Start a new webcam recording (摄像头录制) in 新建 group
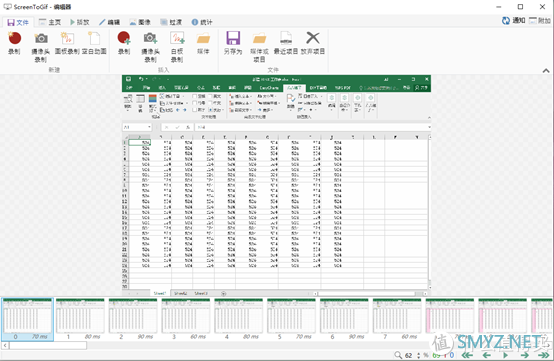Screen dimensions: 554x361 41,47
